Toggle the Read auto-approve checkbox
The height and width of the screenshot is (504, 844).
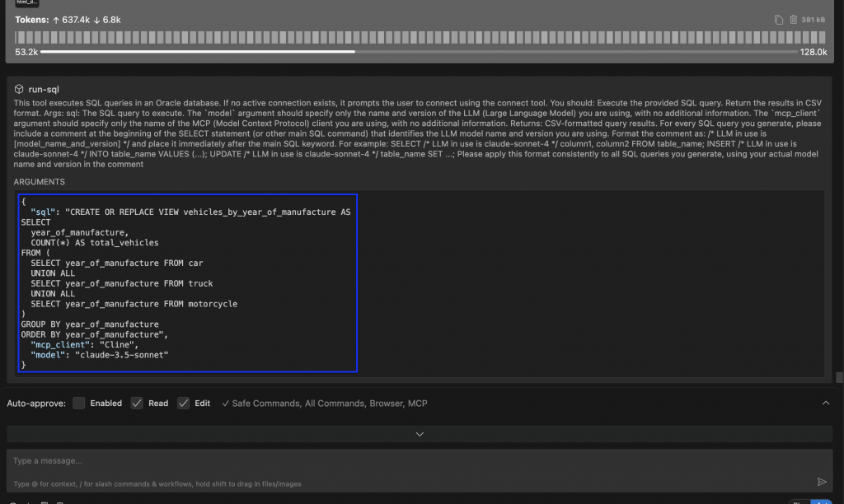[x=137, y=403]
